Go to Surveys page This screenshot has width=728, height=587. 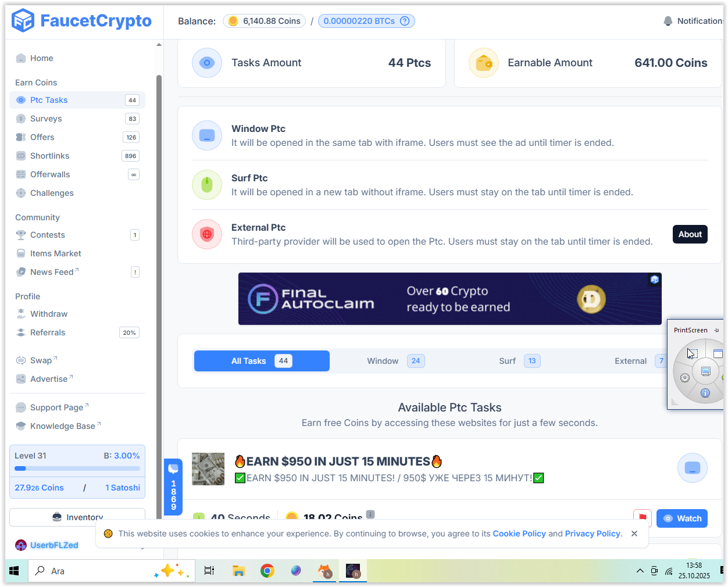pos(77,119)
